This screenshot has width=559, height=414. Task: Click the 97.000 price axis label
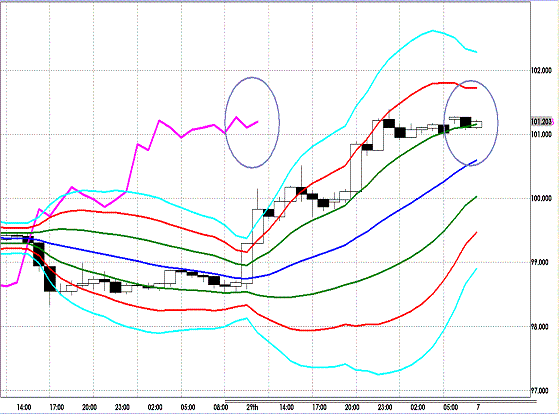point(539,391)
